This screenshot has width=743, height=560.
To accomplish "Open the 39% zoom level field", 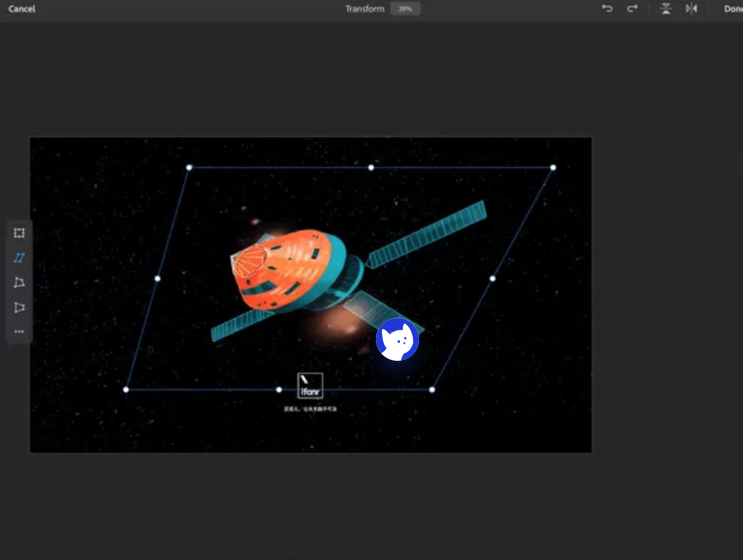I will tap(405, 9).
